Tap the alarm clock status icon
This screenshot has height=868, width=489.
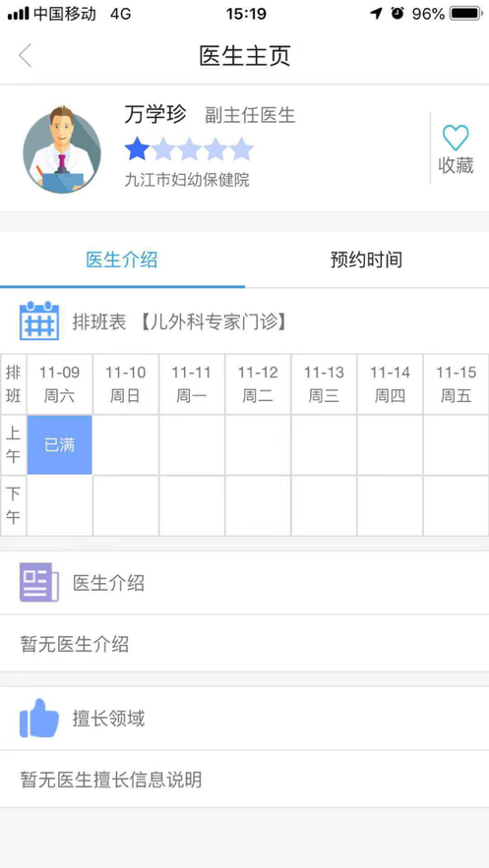pyautogui.click(x=397, y=14)
